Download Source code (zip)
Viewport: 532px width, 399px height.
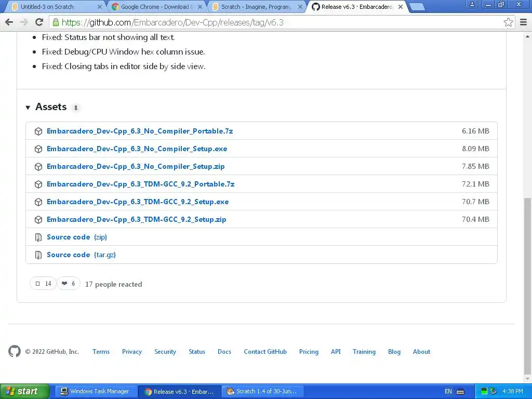click(x=77, y=237)
